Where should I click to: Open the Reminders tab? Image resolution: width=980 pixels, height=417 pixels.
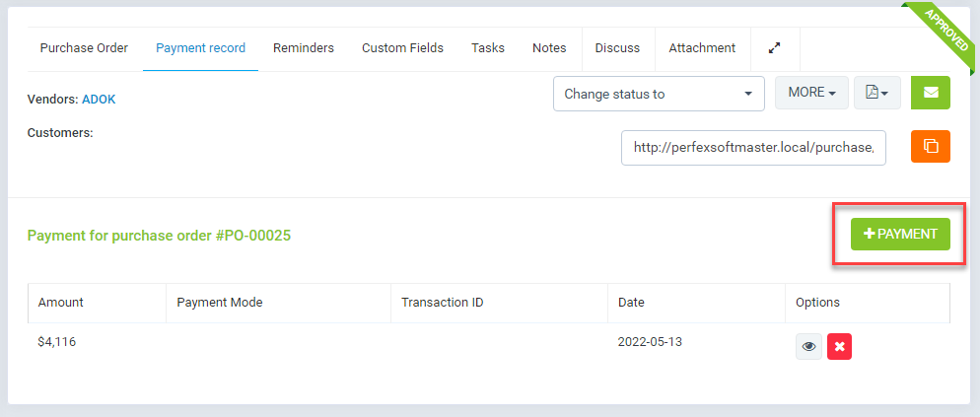[x=304, y=47]
